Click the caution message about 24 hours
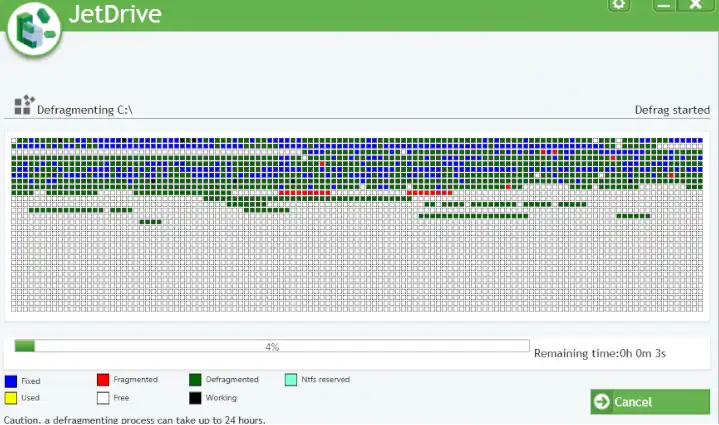 tap(135, 419)
